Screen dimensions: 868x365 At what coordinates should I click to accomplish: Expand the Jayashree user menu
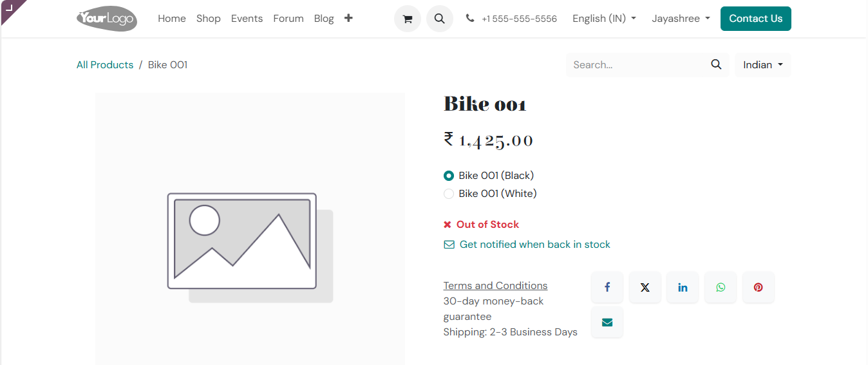coord(681,19)
